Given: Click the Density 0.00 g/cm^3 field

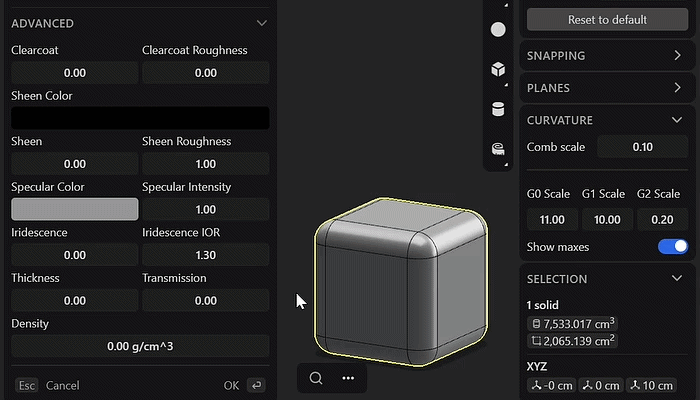Looking at the screenshot, I should pyautogui.click(x=140, y=346).
